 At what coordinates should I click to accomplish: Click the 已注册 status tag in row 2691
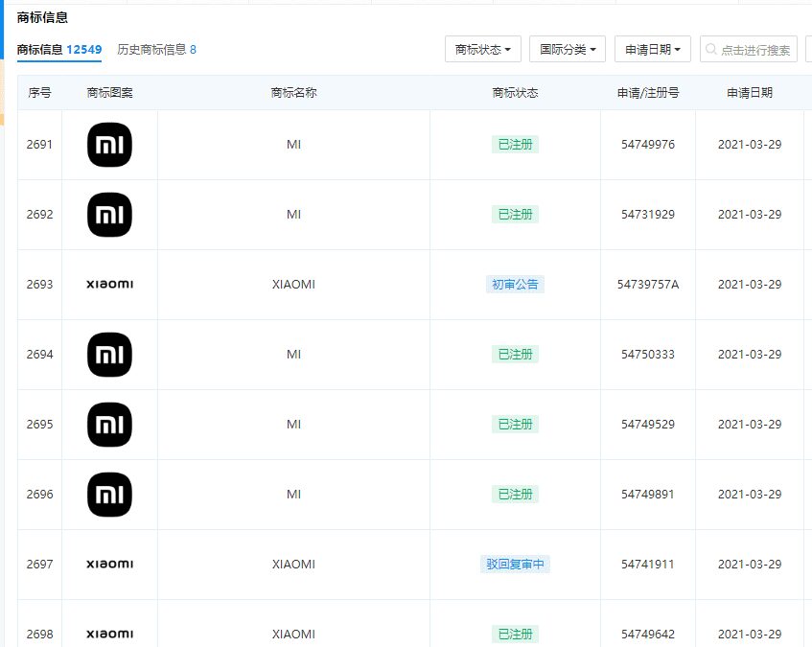[515, 145]
